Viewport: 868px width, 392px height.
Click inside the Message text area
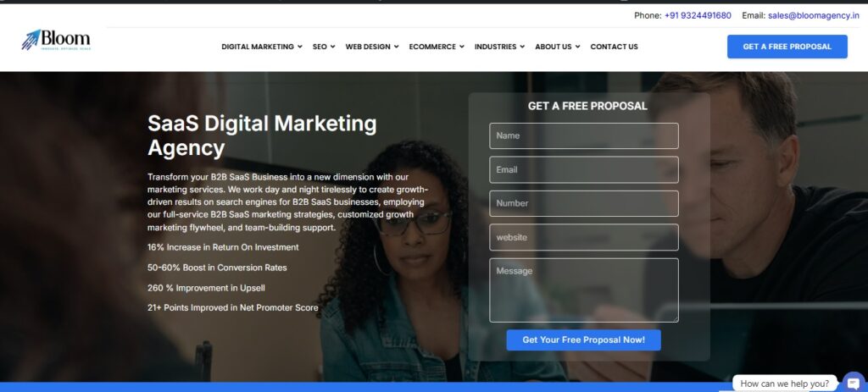point(583,290)
